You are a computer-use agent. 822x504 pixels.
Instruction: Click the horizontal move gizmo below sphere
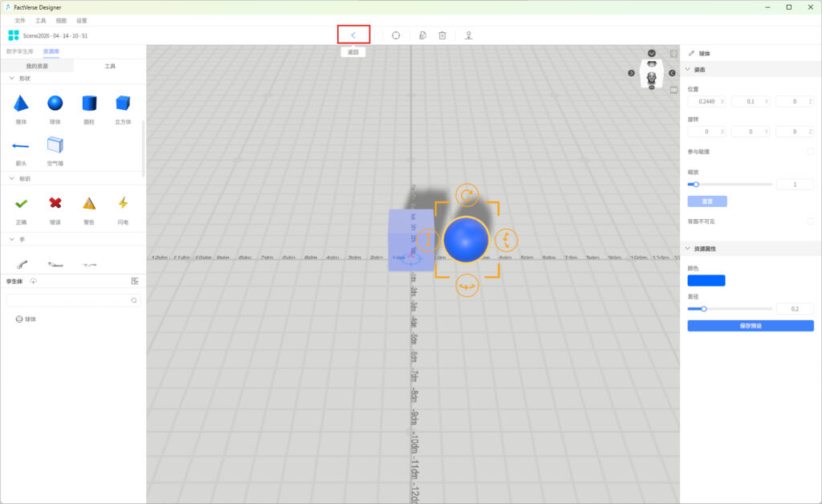466,286
